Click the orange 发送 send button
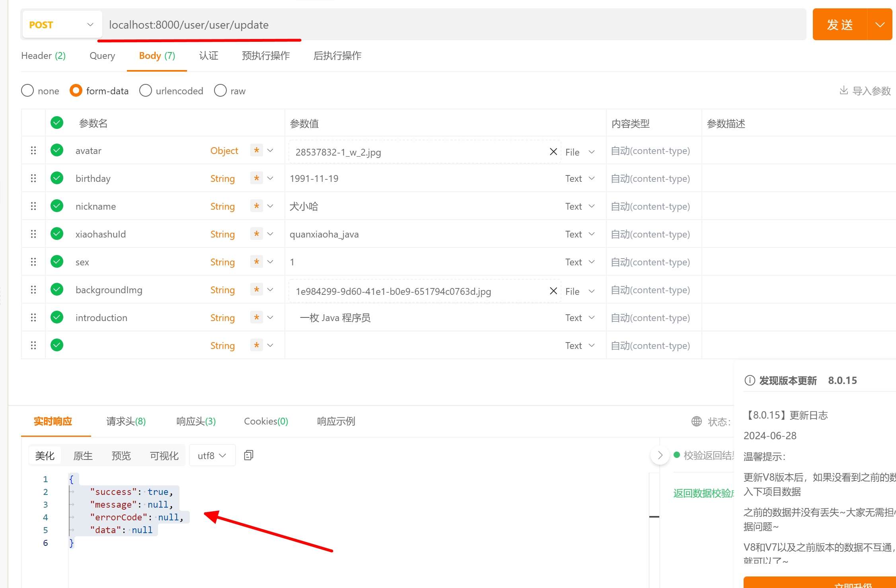Viewport: 896px width, 588px height. [x=840, y=25]
